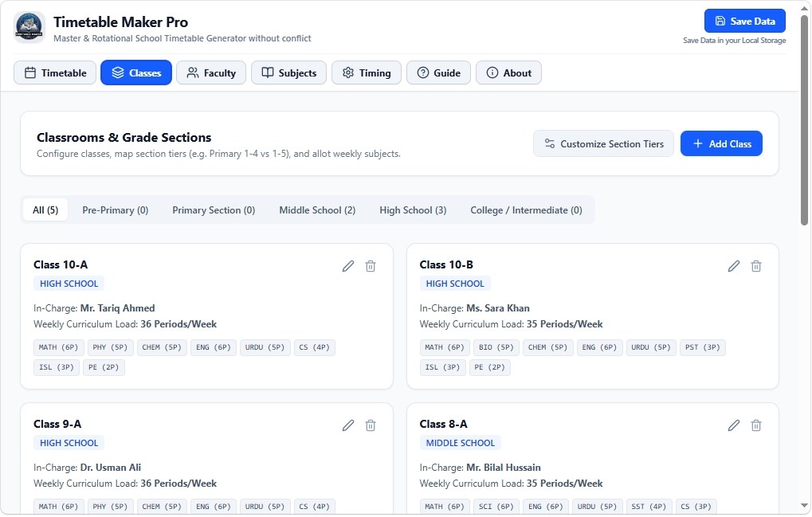
Task: Click the Add Class button
Action: click(x=721, y=144)
